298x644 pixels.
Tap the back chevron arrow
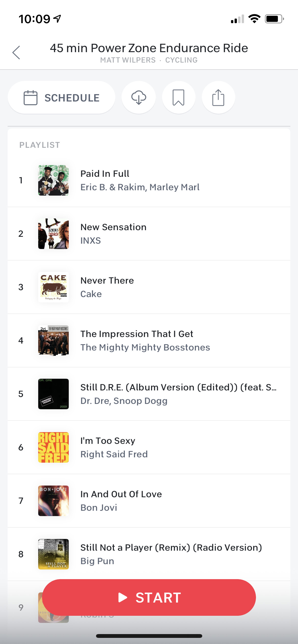pos(16,53)
